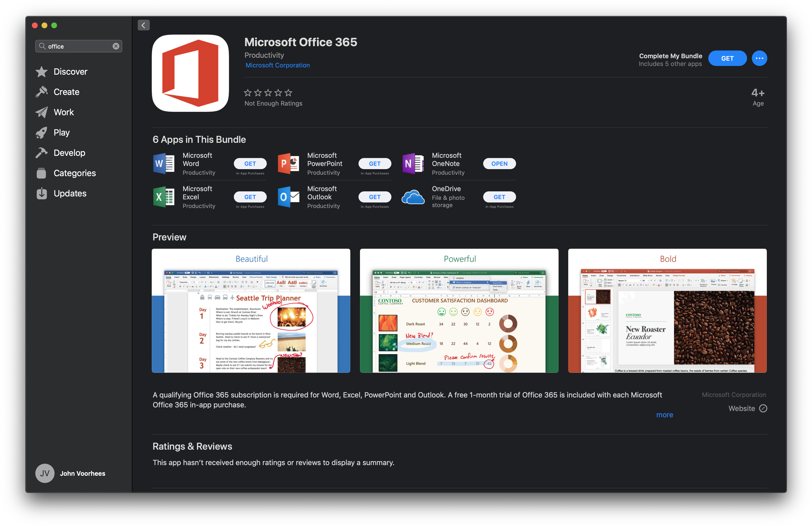Clear the search field with X icon

coord(116,46)
